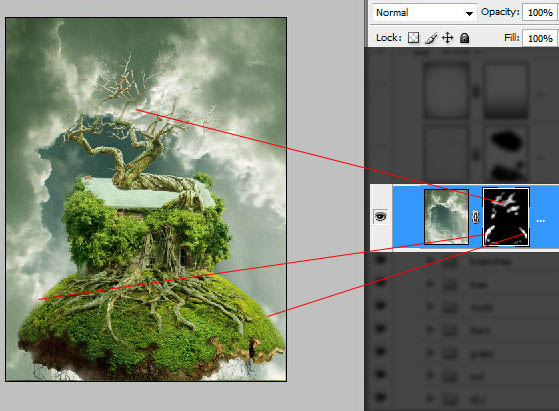Click the Opacity 100% input field

click(x=539, y=12)
